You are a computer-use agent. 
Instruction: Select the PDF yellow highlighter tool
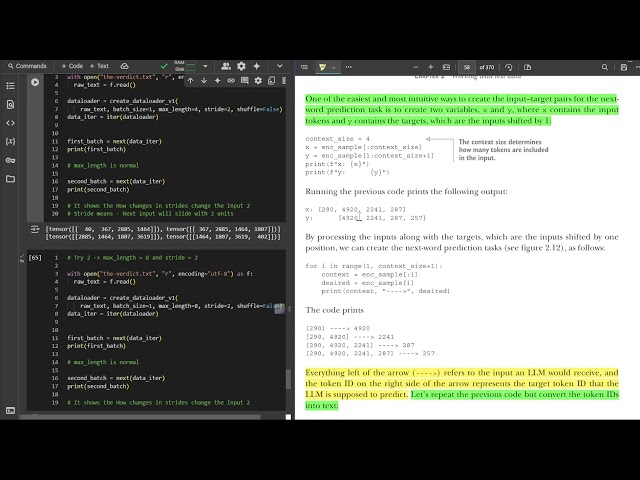tap(322, 67)
